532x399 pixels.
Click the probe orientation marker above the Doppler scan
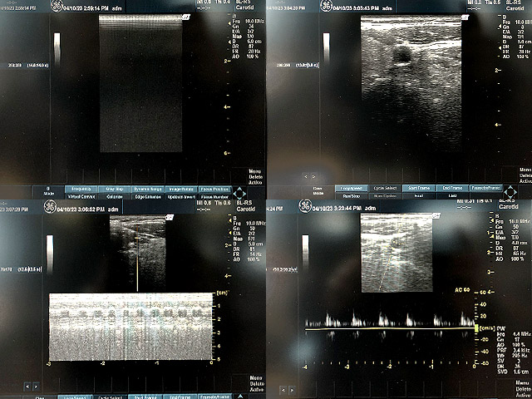pos(436,215)
